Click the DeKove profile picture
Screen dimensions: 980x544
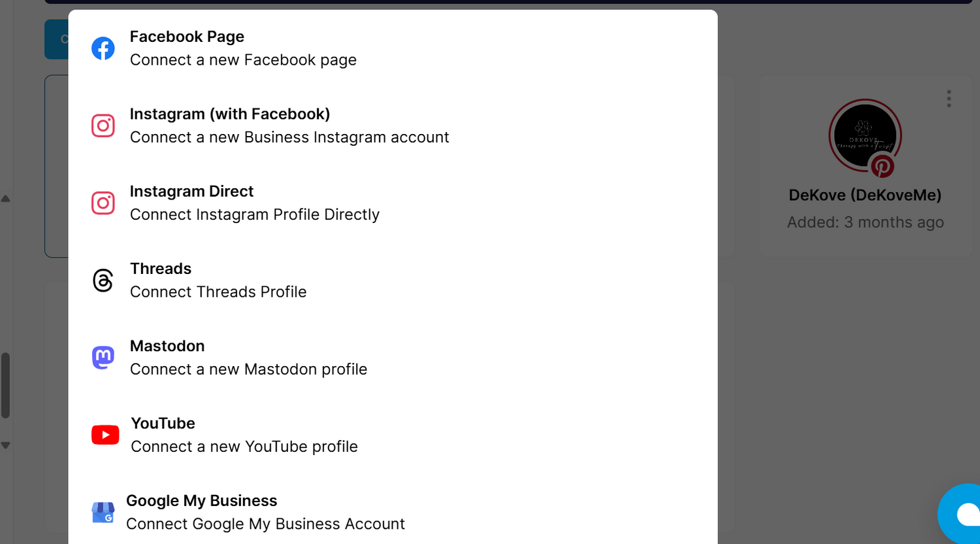pos(864,135)
